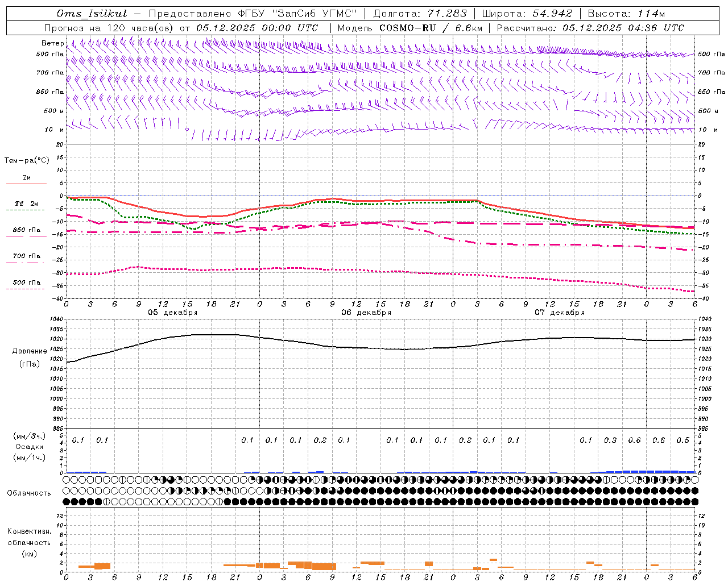Click the (км) unit label for convective cloud
This screenshot has height=582, width=728.
coord(30,554)
